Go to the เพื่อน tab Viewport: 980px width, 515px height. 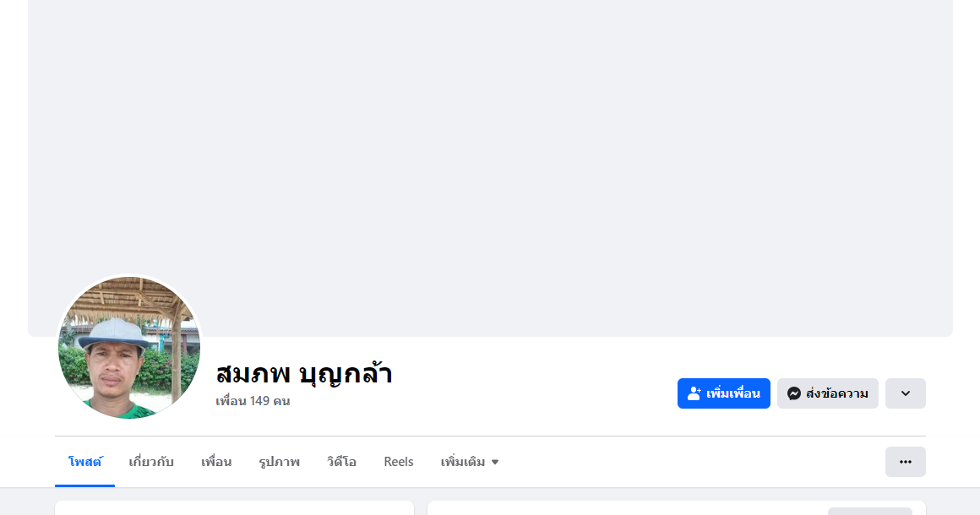216,462
